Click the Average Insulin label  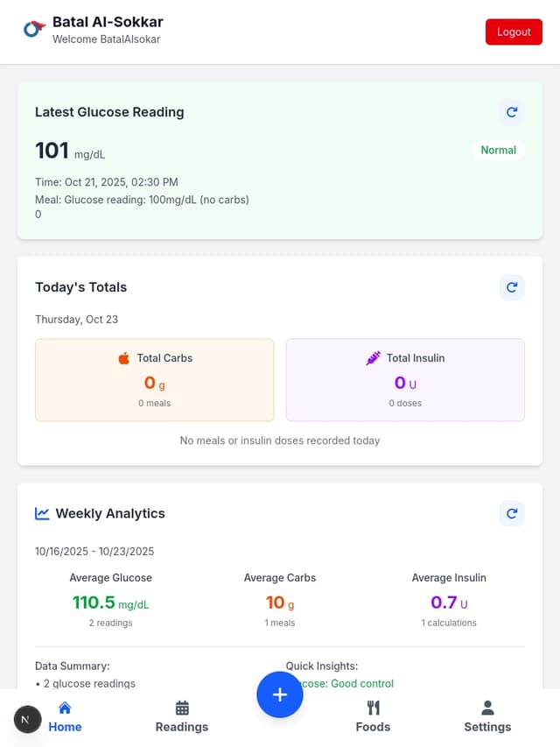click(449, 578)
